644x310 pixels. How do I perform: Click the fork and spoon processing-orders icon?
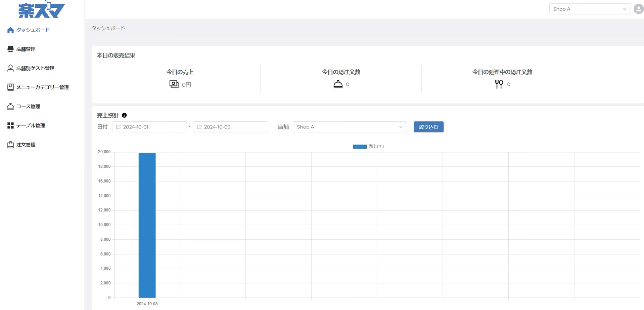(499, 84)
